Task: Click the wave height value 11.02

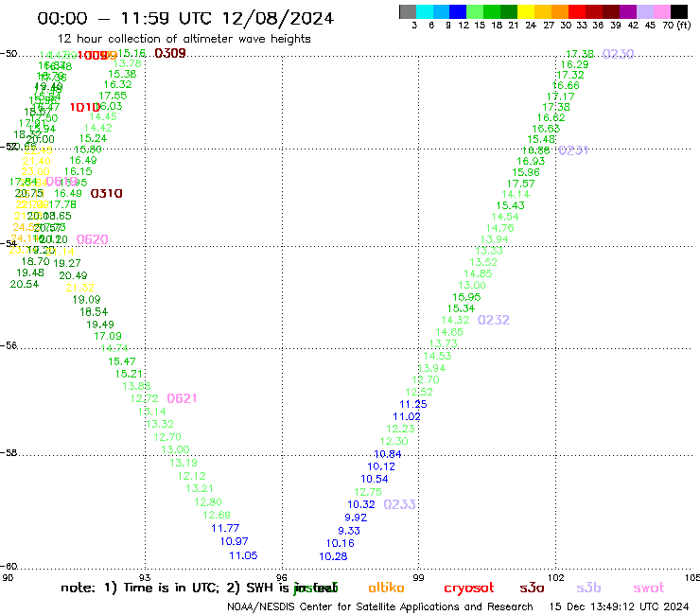Action: pyautogui.click(x=406, y=416)
